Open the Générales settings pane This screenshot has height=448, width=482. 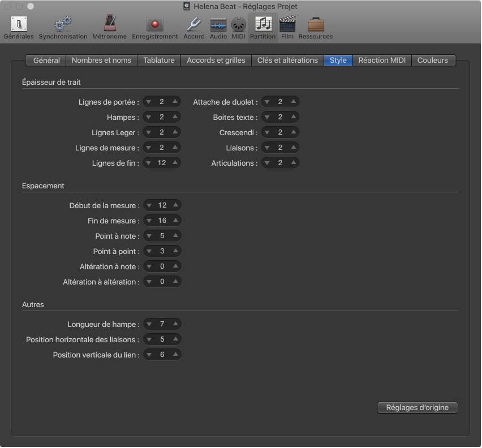[19, 28]
